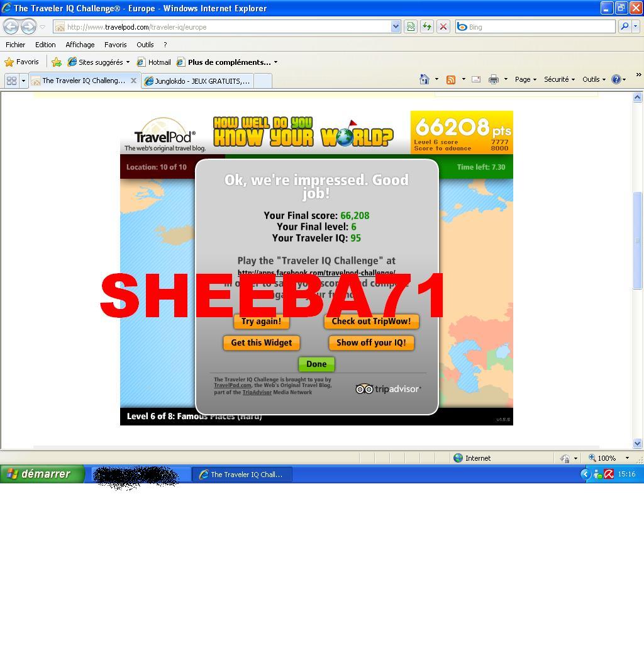Image resolution: width=644 pixels, height=647 pixels.
Task: Click the green Done button
Action: pyautogui.click(x=316, y=364)
